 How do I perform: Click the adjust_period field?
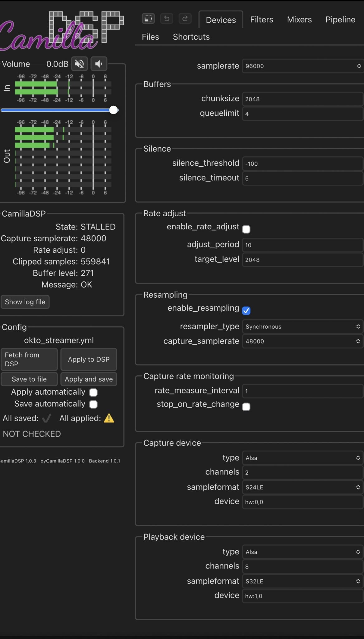coord(303,245)
